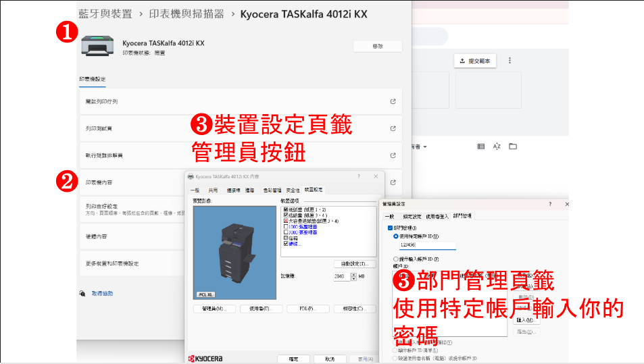Click the KYOCERA logo in properties dialog
This screenshot has height=364, width=644.
(205, 359)
